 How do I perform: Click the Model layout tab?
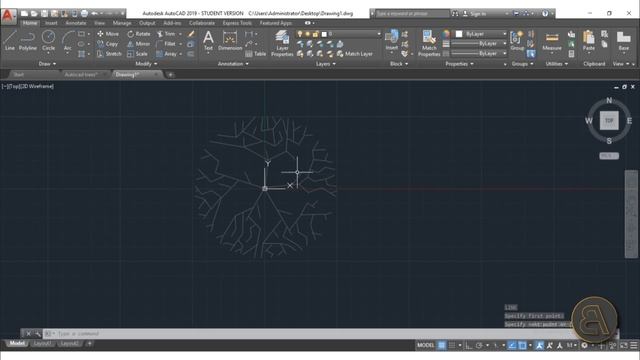point(17,344)
